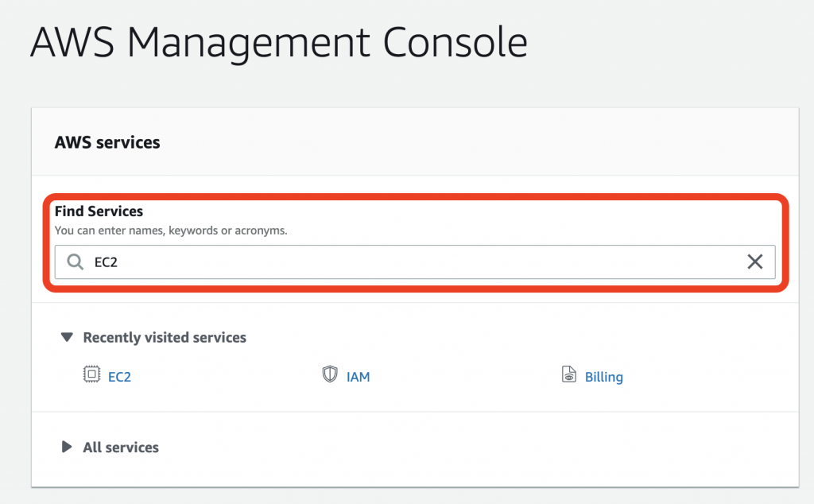Click the All services label
Screen dimensions: 814x504
[121, 448]
